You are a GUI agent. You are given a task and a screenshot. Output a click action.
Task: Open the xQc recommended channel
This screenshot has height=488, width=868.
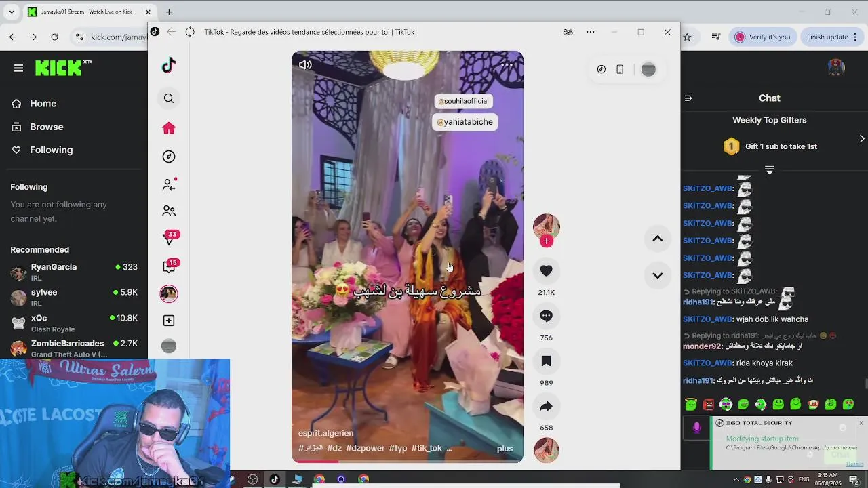click(x=74, y=323)
